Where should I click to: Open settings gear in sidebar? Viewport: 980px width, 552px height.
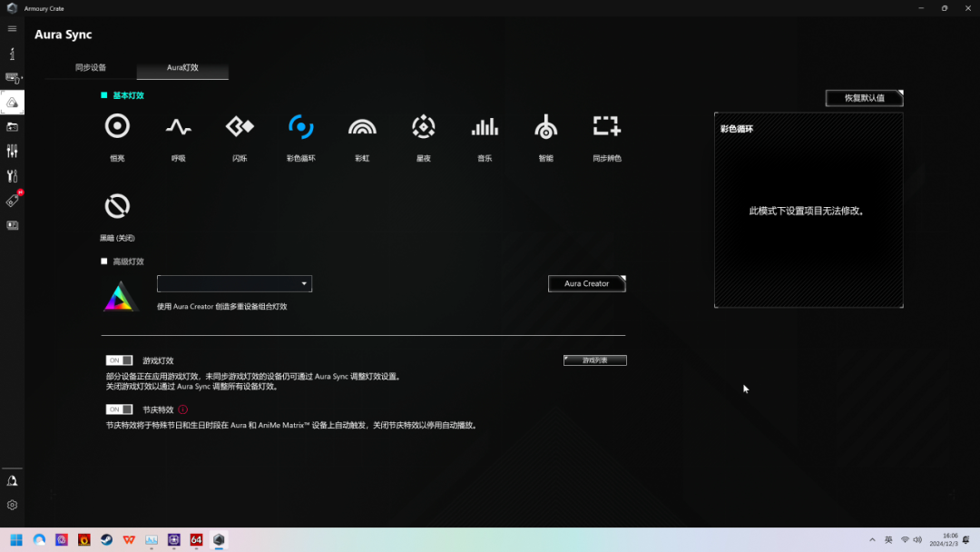pyautogui.click(x=12, y=505)
